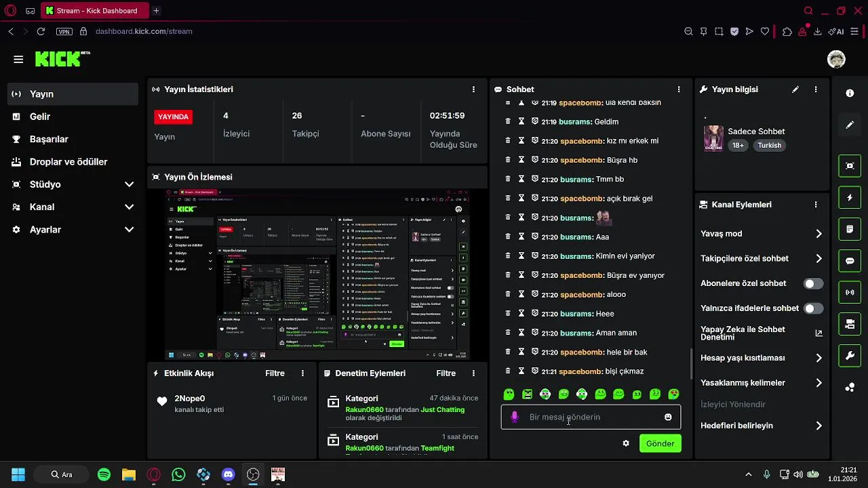
Task: Click the 18+ tag under Sadece Sohbet
Action: click(x=738, y=146)
